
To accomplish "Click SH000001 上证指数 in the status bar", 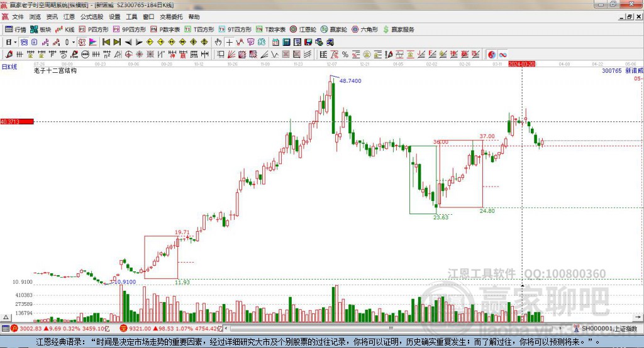I will [609, 329].
